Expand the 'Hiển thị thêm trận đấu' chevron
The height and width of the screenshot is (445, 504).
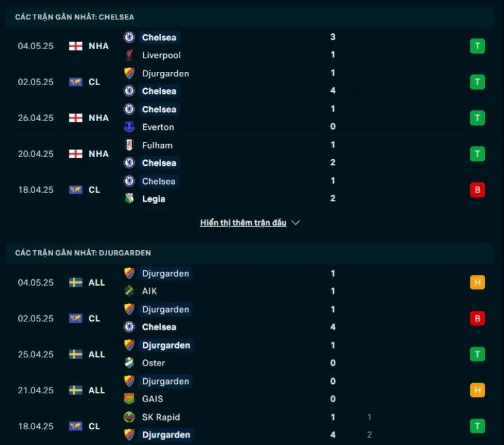[x=295, y=222]
